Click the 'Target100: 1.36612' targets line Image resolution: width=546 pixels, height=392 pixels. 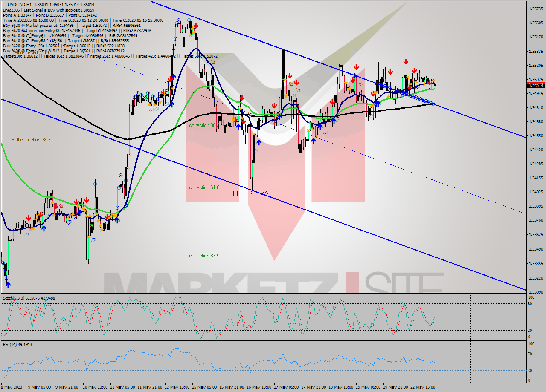pyautogui.click(x=110, y=56)
